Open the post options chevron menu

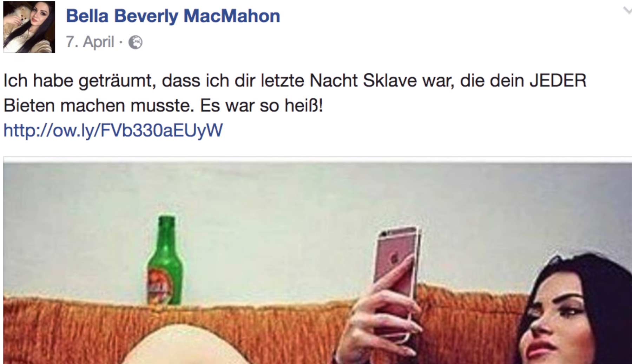click(627, 11)
